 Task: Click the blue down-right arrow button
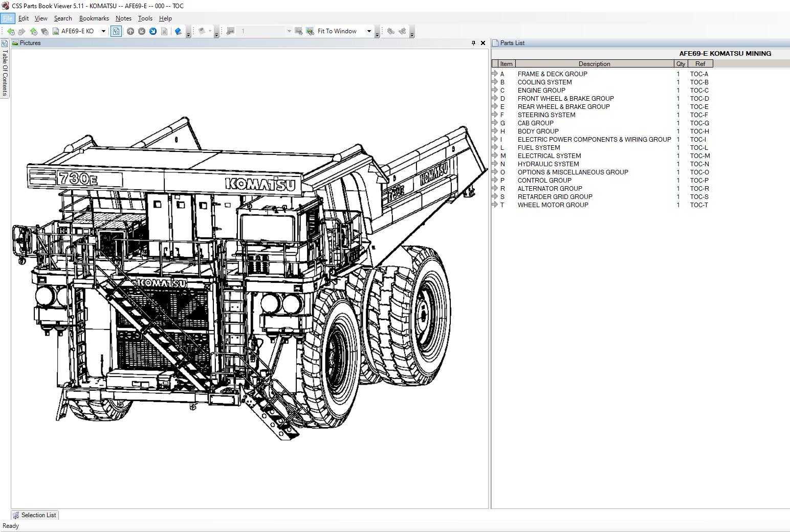tap(153, 31)
